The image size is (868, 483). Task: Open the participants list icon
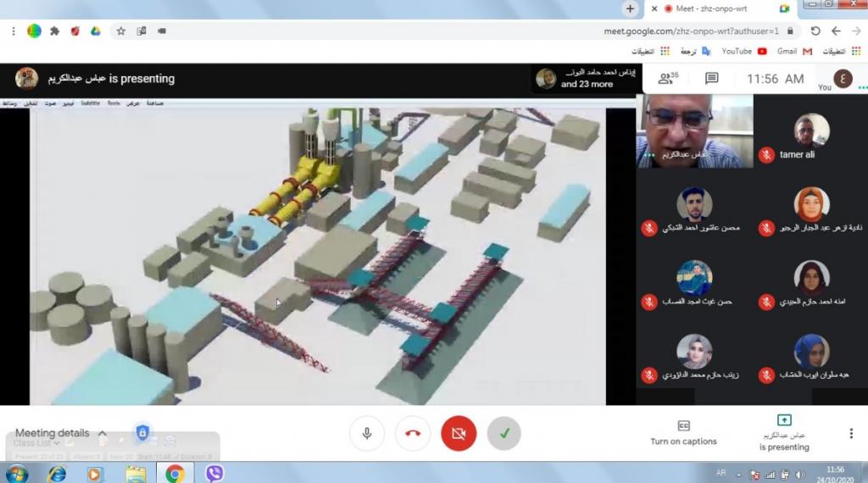tap(669, 79)
